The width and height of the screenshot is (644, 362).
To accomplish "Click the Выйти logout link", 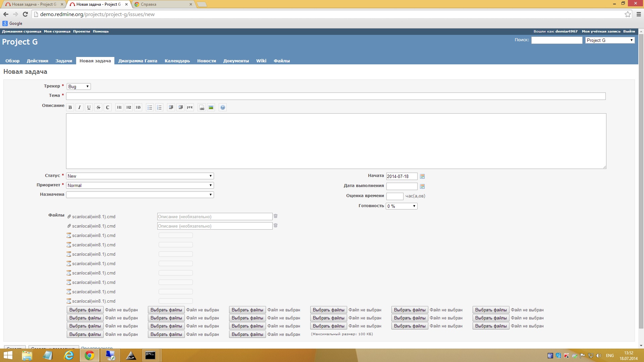I will click(x=629, y=31).
